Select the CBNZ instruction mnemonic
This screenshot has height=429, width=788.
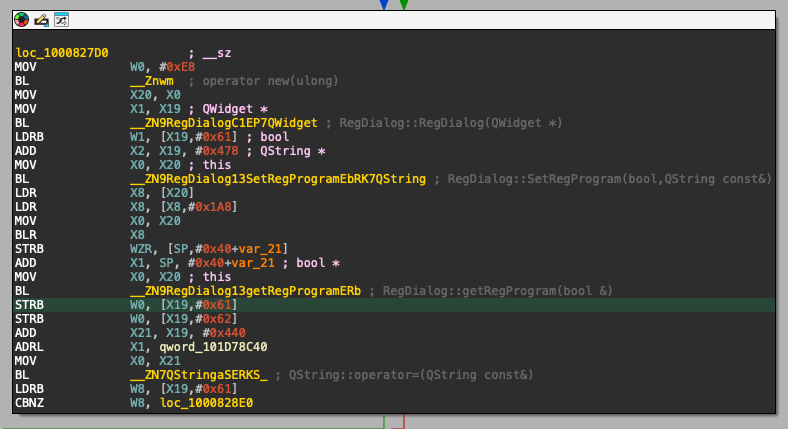(x=27, y=402)
